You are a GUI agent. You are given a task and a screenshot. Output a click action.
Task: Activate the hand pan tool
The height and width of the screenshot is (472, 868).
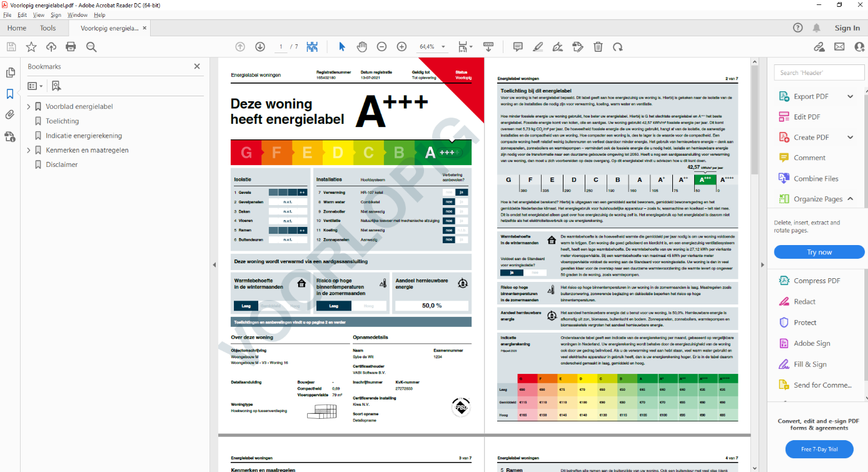[x=361, y=47]
